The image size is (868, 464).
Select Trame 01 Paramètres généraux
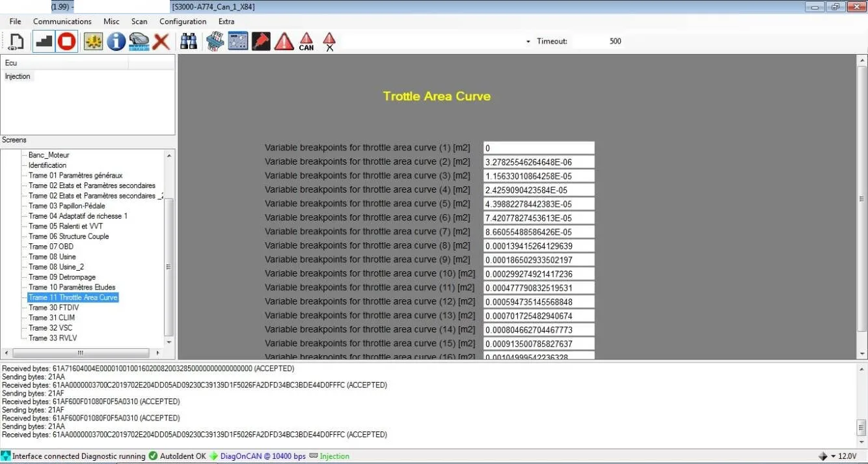coord(75,176)
